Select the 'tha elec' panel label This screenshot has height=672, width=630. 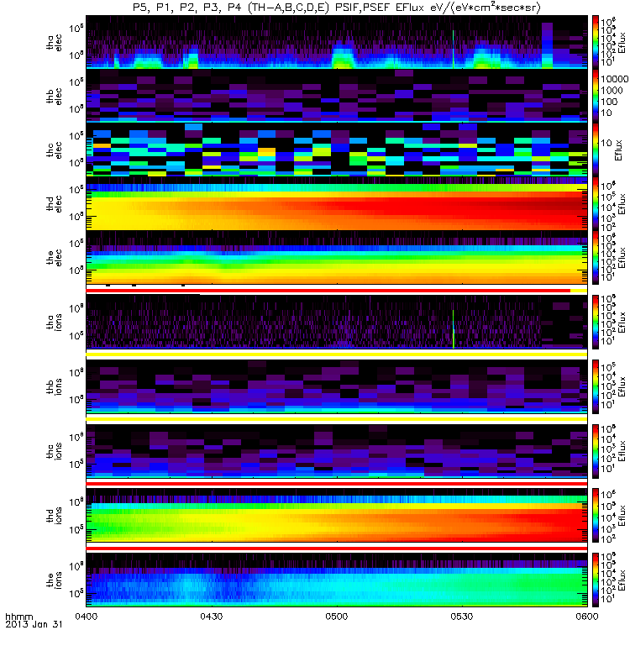[54, 43]
